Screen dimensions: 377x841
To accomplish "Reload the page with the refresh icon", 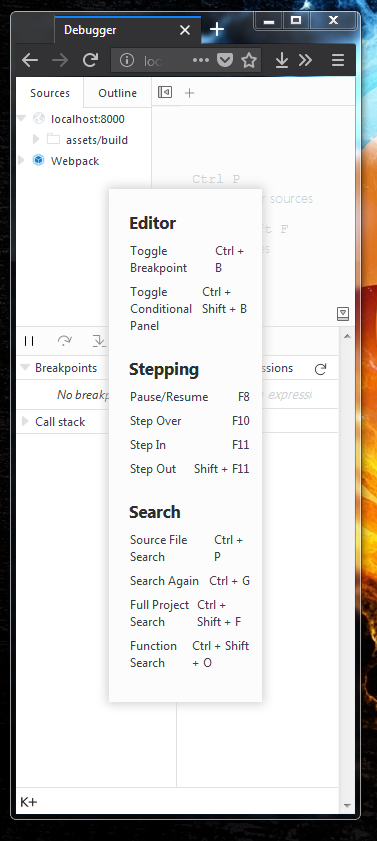I will (x=90, y=60).
